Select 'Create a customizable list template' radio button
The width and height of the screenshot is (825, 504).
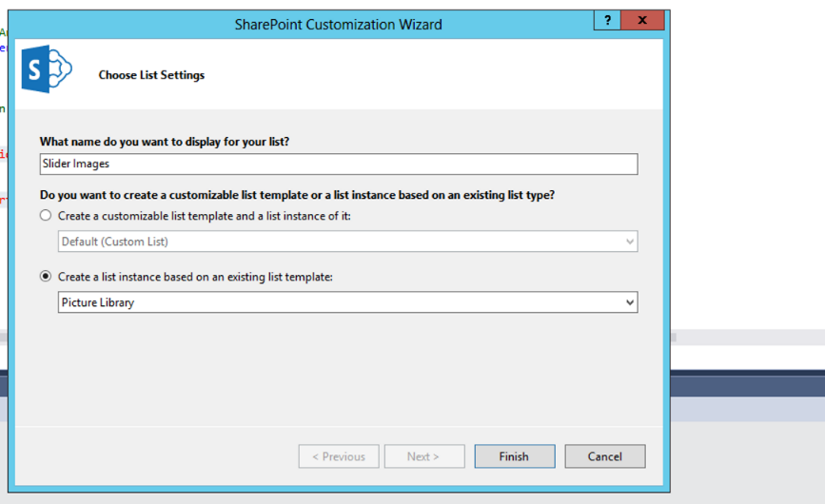coord(46,216)
